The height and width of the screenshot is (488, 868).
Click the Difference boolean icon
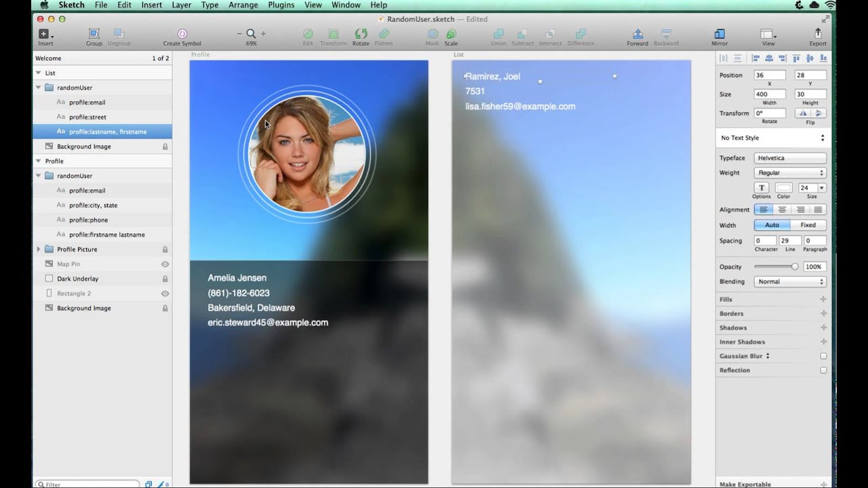pyautogui.click(x=580, y=34)
